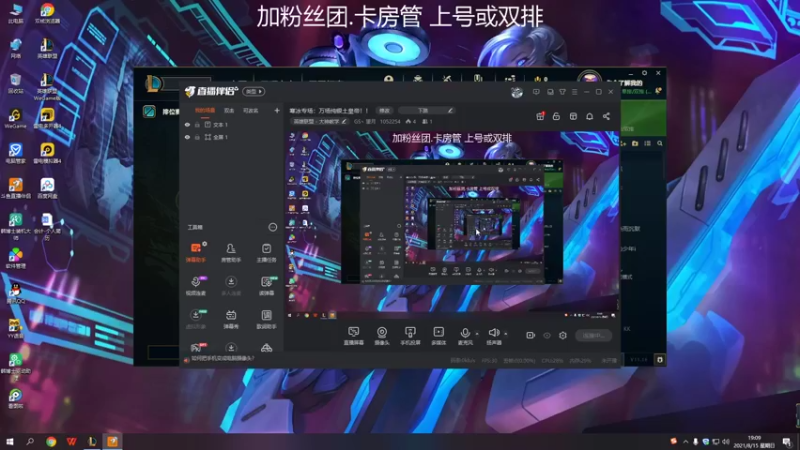
Task: Open stream settings gear in bottom toolbar
Action: [x=563, y=335]
